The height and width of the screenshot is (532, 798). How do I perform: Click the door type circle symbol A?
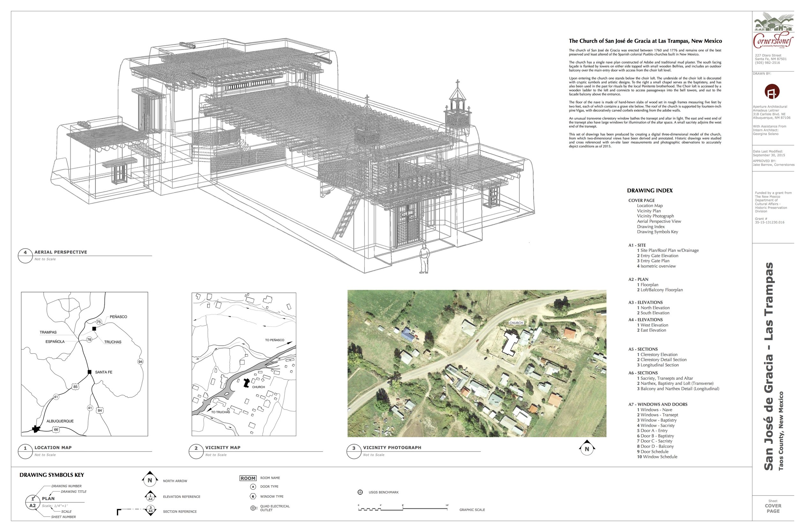coord(253,487)
